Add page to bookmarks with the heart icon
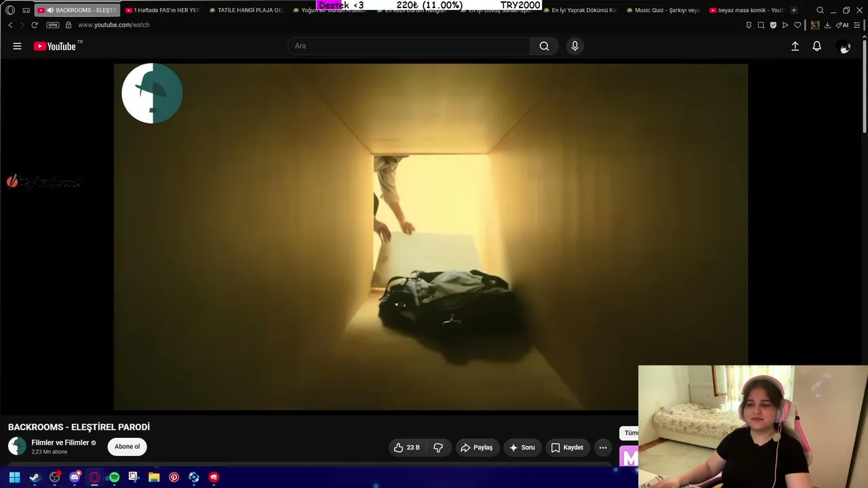868x488 pixels. click(x=797, y=25)
